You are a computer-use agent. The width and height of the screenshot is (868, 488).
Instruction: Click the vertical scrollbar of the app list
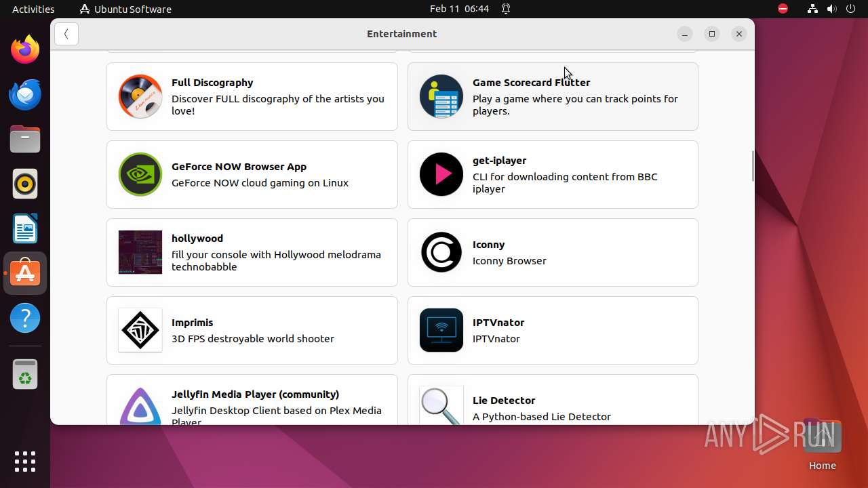pyautogui.click(x=752, y=166)
